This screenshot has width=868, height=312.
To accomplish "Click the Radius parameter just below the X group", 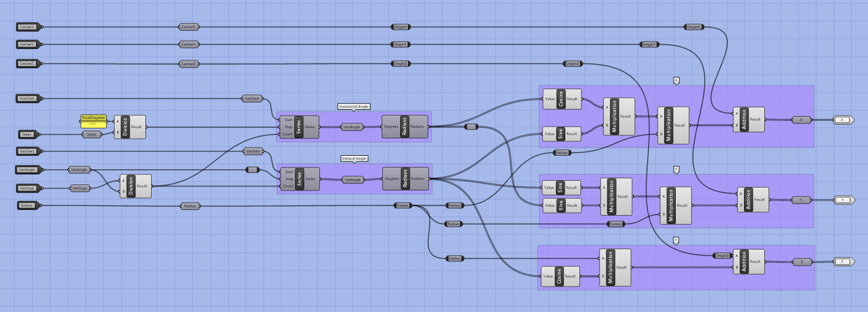I will tap(562, 153).
